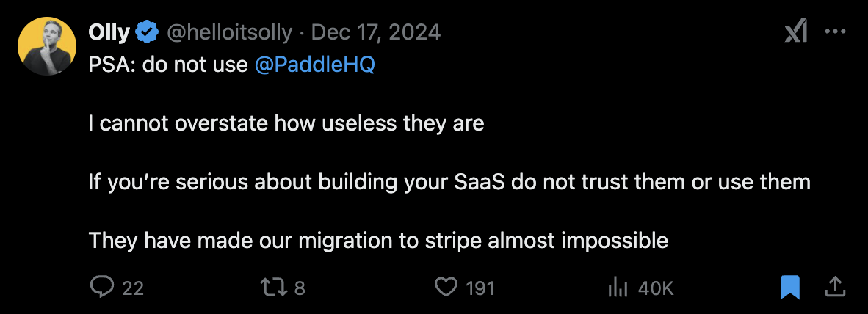Click the line about migration to stripe
This screenshot has width=868, height=314.
coord(378,241)
